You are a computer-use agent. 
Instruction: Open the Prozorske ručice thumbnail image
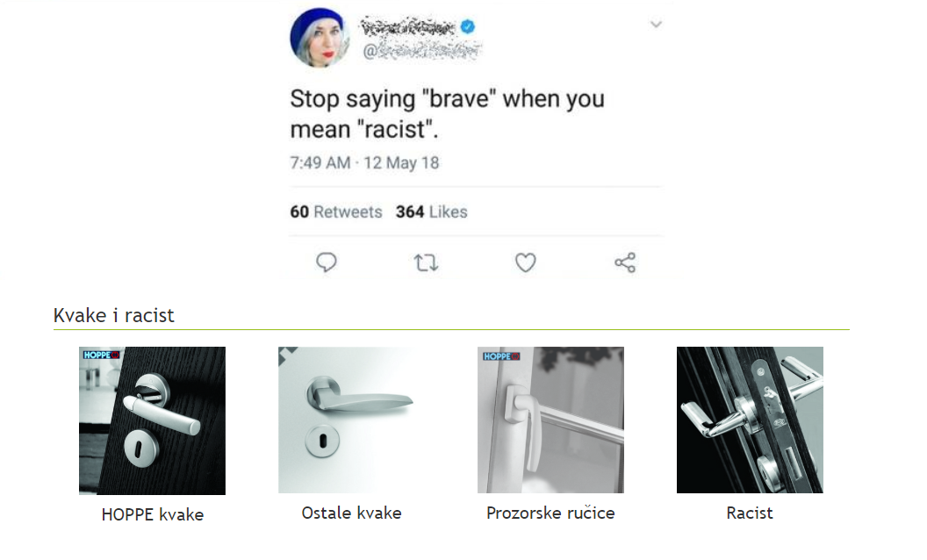point(550,420)
